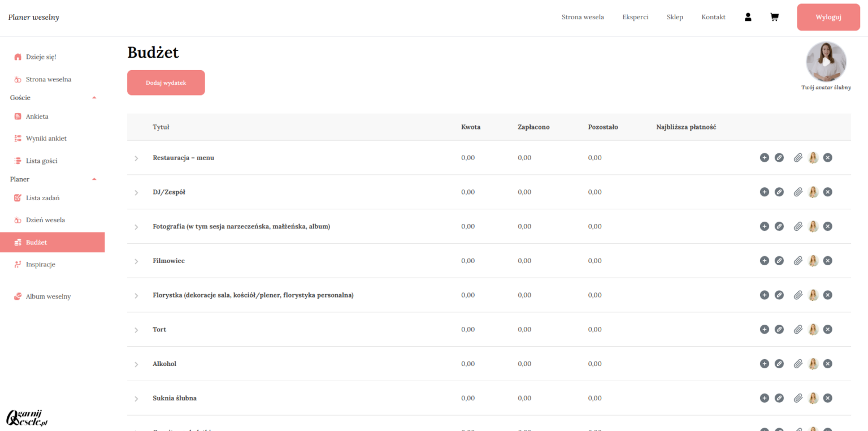Expand the Florystka expense row
868x431 pixels.
[x=136, y=296]
